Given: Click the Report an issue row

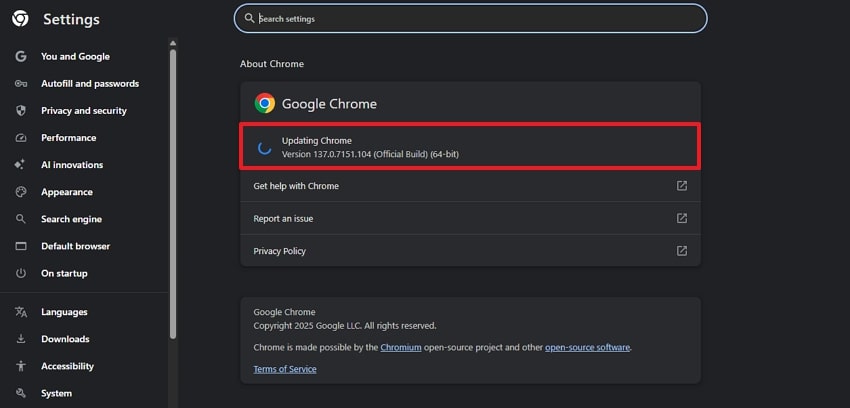Looking at the screenshot, I should pos(470,218).
